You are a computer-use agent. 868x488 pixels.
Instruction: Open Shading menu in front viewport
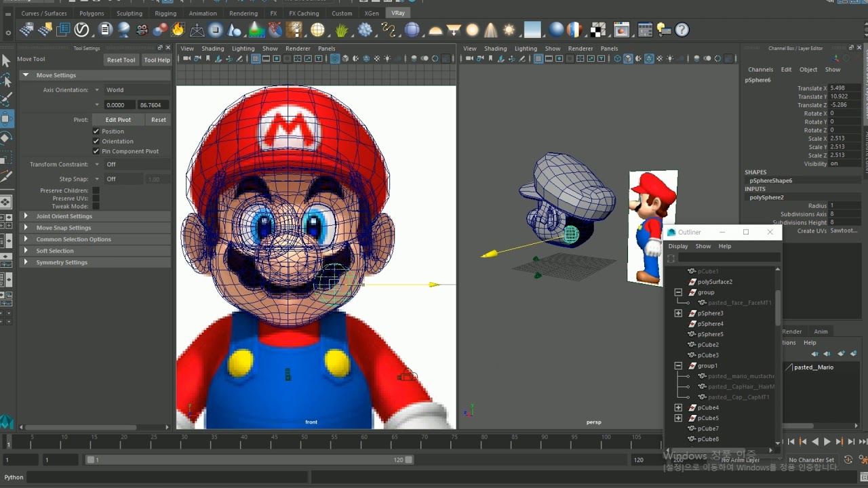click(212, 49)
